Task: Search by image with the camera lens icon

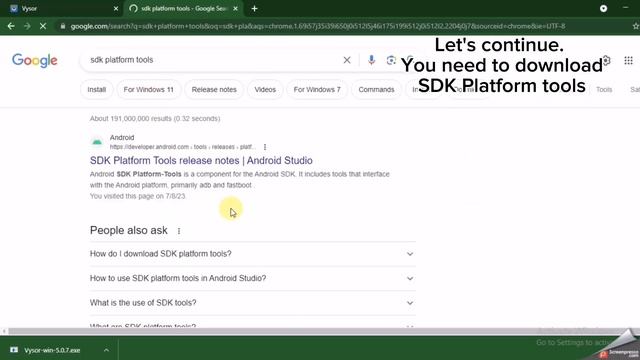Action: 391,60
